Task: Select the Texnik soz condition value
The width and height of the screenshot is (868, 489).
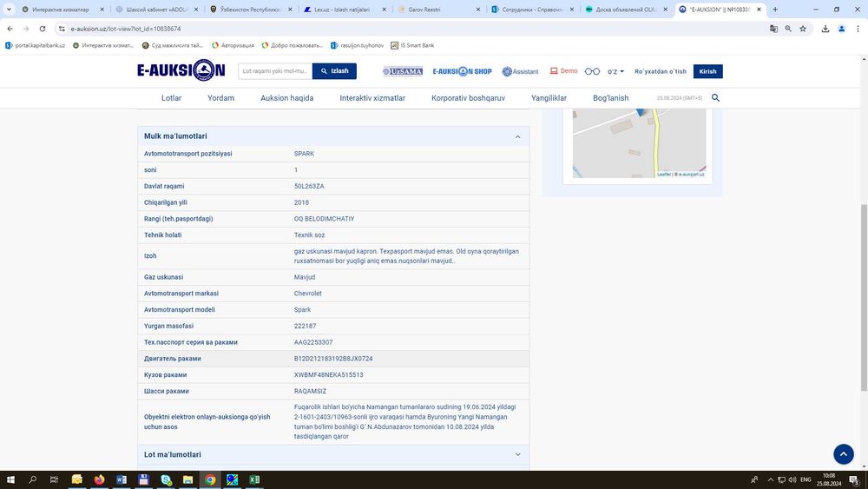Action: (x=310, y=235)
